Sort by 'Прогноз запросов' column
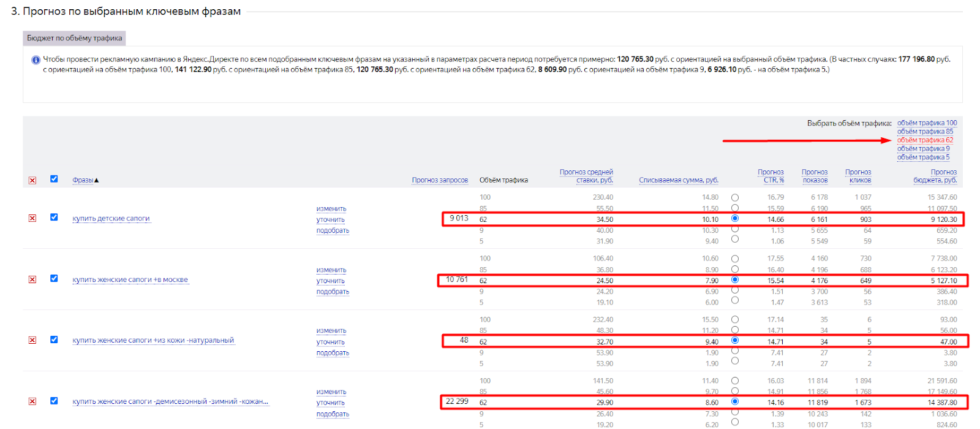 pyautogui.click(x=440, y=180)
